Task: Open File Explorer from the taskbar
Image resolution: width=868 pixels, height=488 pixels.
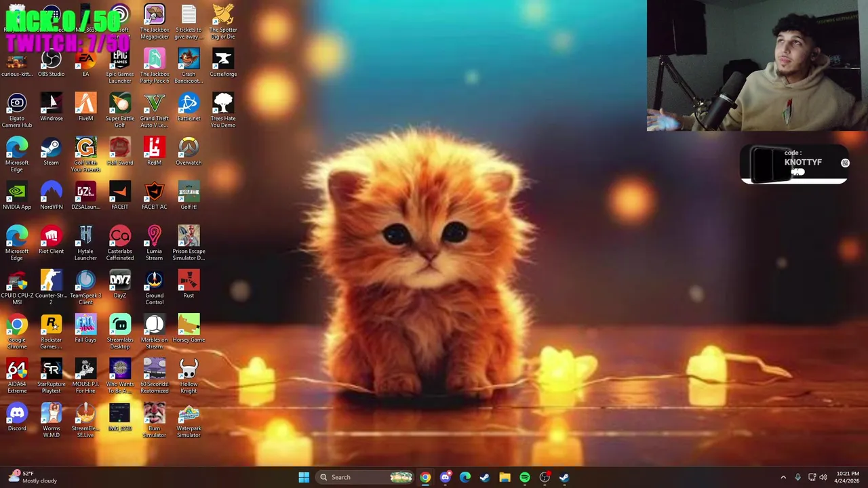Action: click(x=505, y=477)
